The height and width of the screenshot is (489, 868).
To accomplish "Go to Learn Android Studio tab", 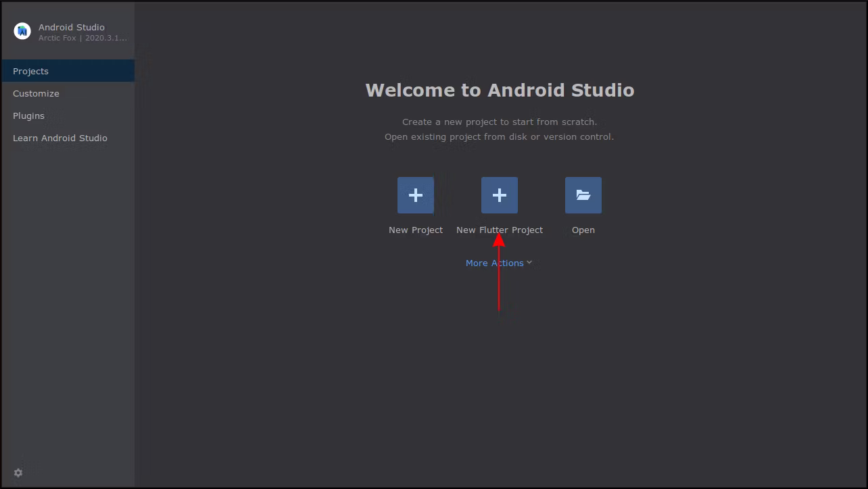I will pos(68,138).
